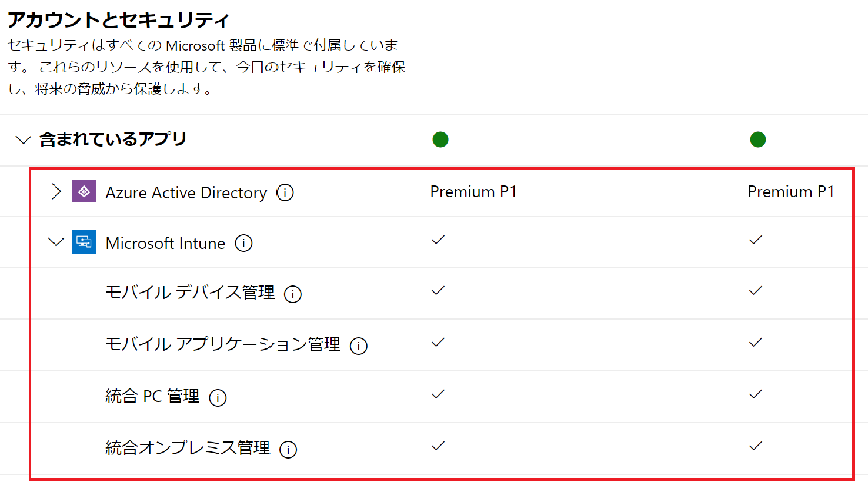Click the first green dot indicator
The image size is (868, 485).
point(440,139)
